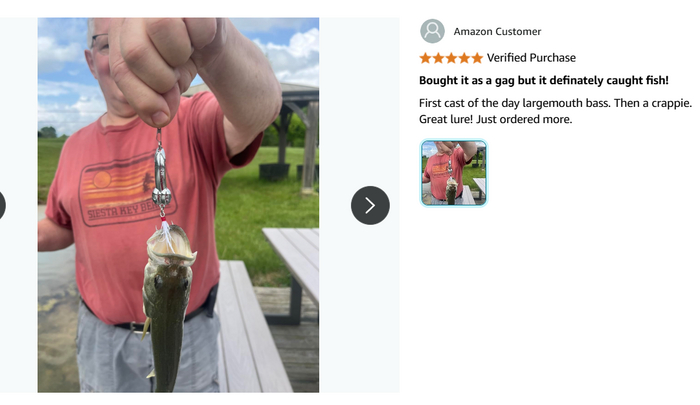Open the 'Bought it as a gag' review title
Image resolution: width=700 pixels, height=405 pixels.
pos(544,80)
